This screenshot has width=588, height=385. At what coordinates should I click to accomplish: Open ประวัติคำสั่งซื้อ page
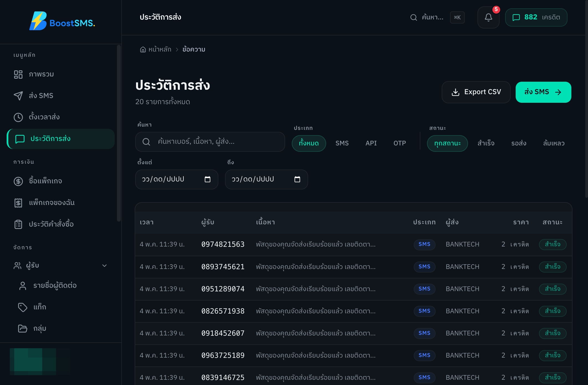tap(61, 224)
